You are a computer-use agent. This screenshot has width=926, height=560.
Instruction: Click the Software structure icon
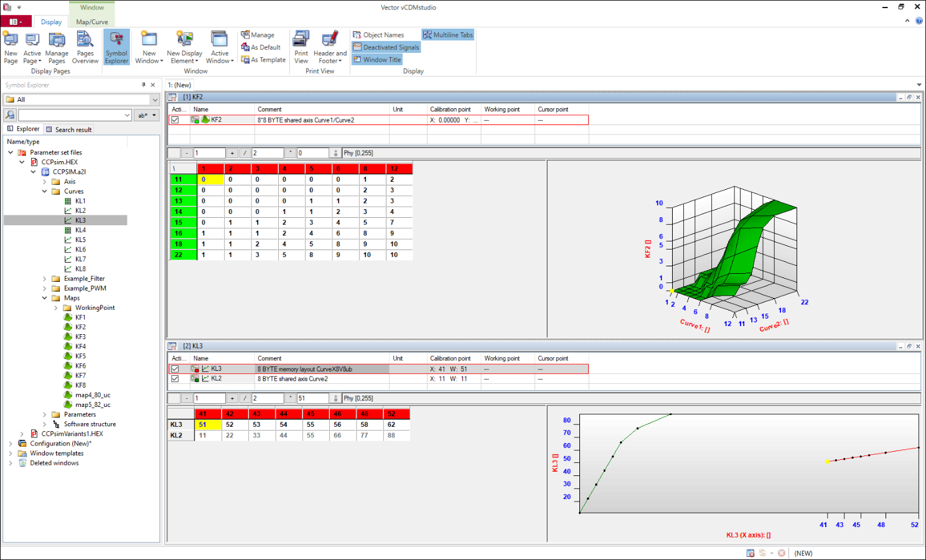pos(57,424)
